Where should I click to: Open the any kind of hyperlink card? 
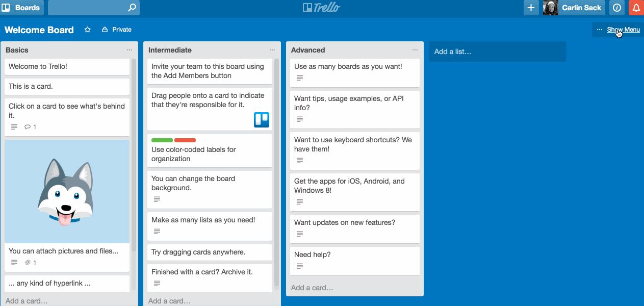(x=67, y=284)
